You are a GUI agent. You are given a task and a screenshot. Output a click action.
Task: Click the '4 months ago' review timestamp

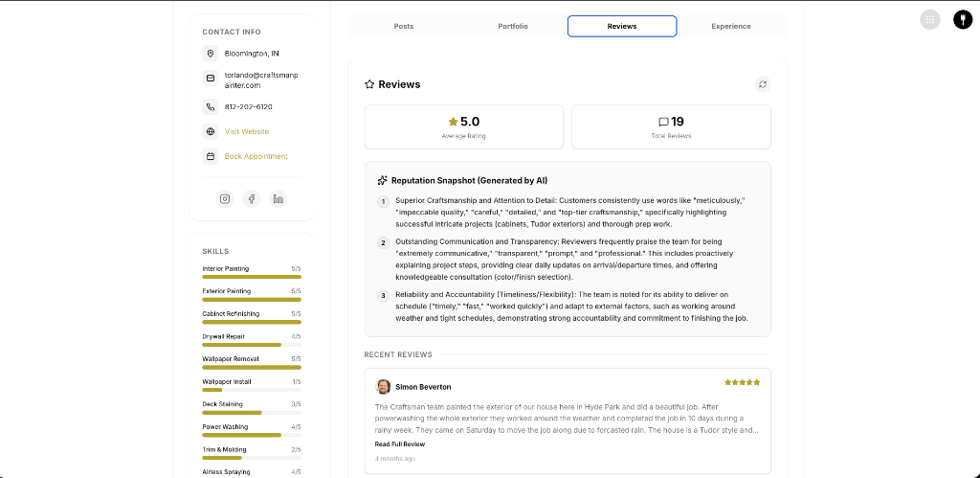click(395, 459)
